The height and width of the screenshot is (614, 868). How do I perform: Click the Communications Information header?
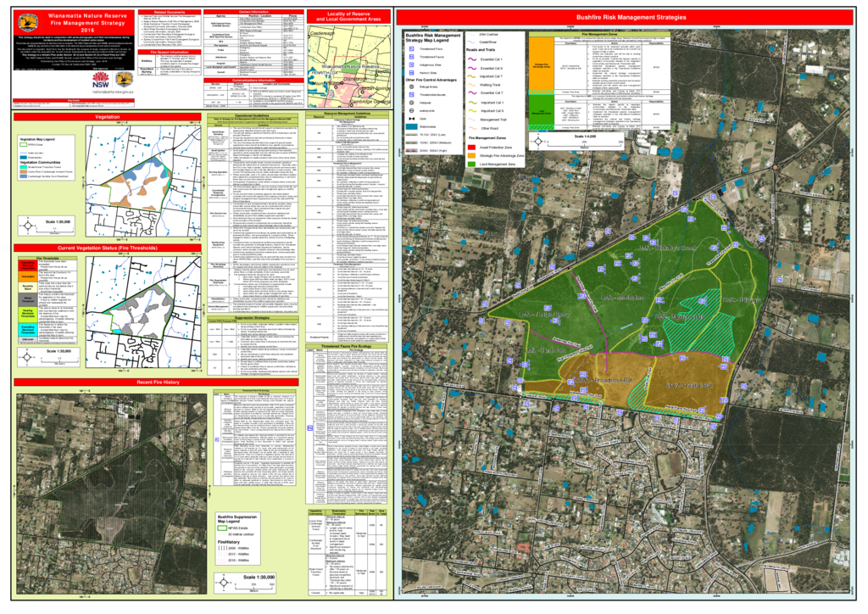click(x=253, y=81)
